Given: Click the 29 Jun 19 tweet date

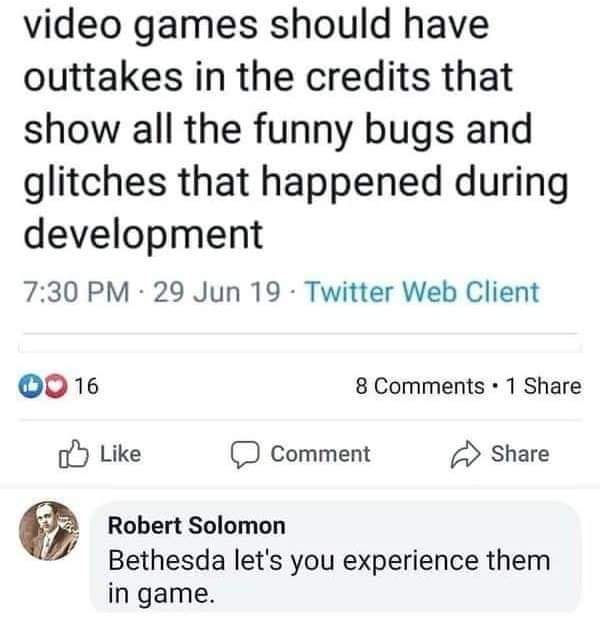Looking at the screenshot, I should 217,292.
